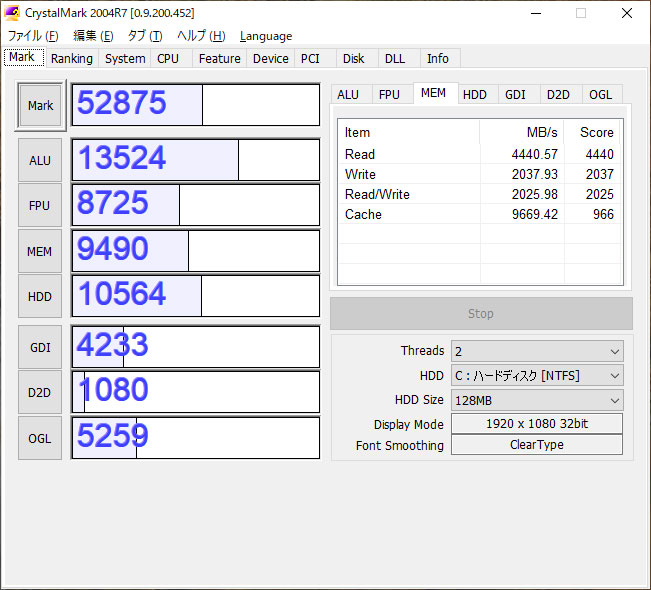The width and height of the screenshot is (651, 590).
Task: Expand the Threads dropdown
Action: click(x=537, y=352)
